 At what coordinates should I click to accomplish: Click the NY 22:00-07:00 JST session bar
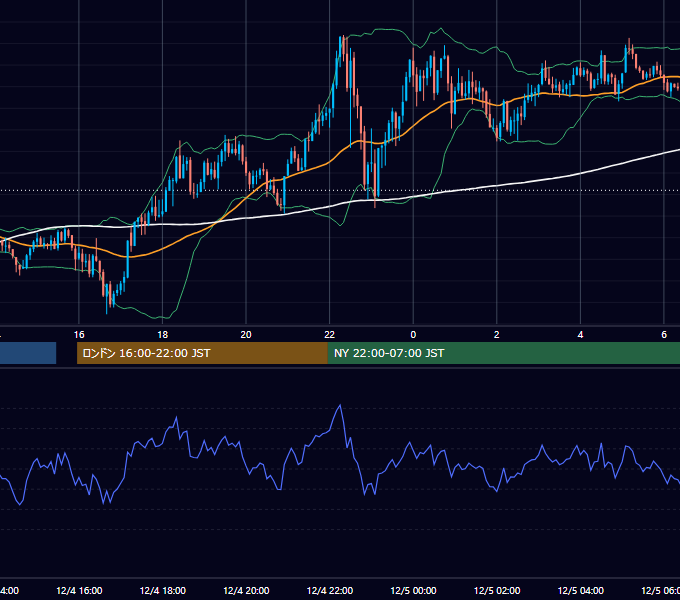click(503, 353)
